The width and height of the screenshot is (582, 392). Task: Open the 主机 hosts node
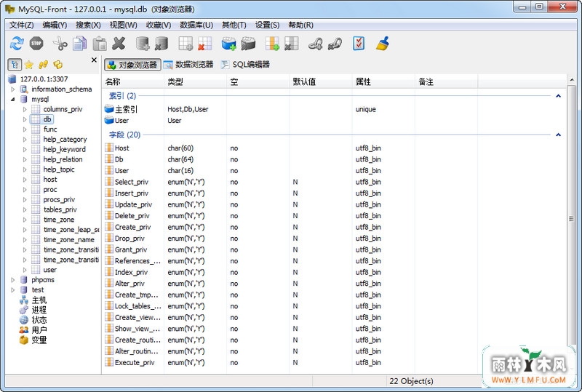point(39,300)
